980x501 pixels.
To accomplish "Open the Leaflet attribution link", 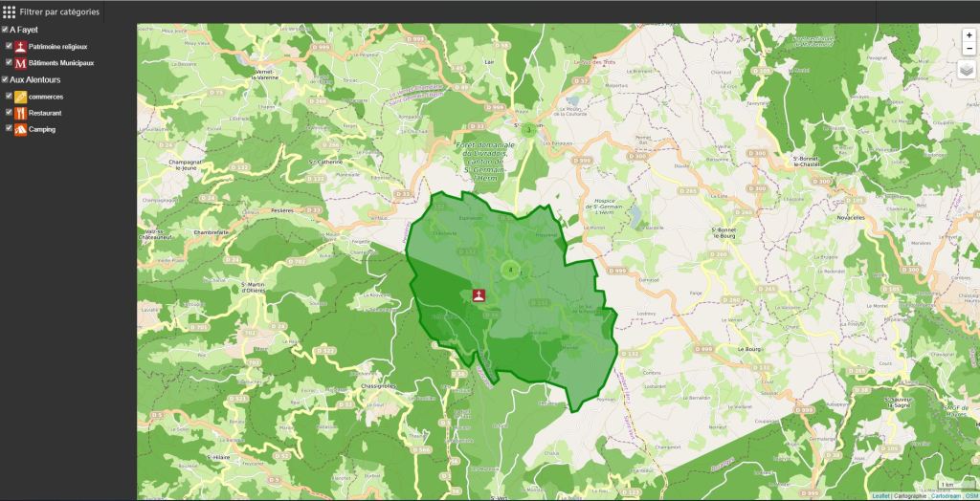I will pyautogui.click(x=880, y=496).
